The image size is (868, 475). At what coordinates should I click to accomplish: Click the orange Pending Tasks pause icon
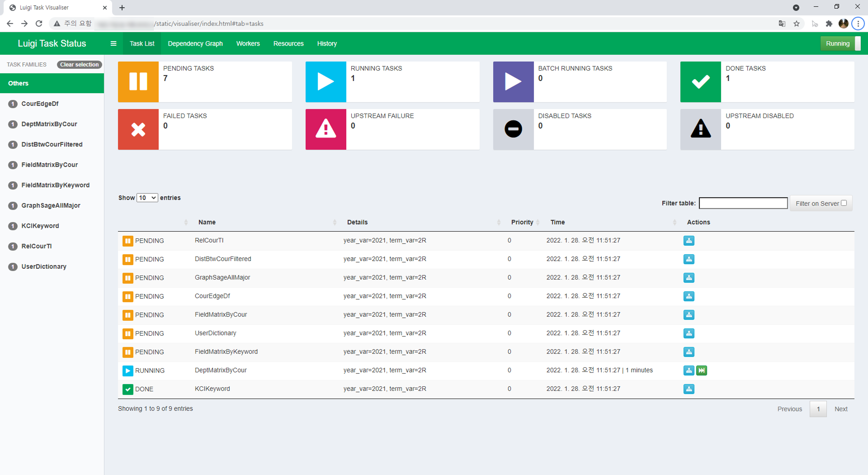138,82
